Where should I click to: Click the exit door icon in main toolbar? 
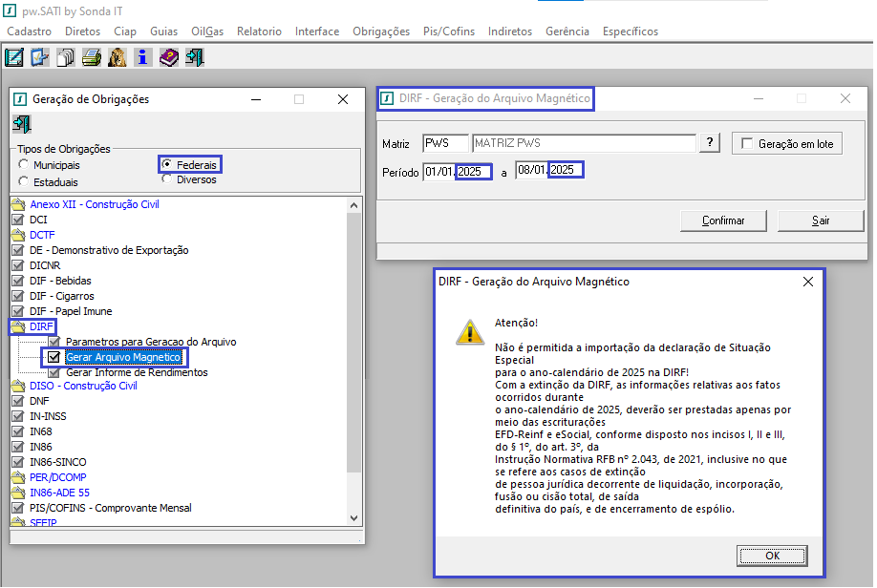(195, 57)
